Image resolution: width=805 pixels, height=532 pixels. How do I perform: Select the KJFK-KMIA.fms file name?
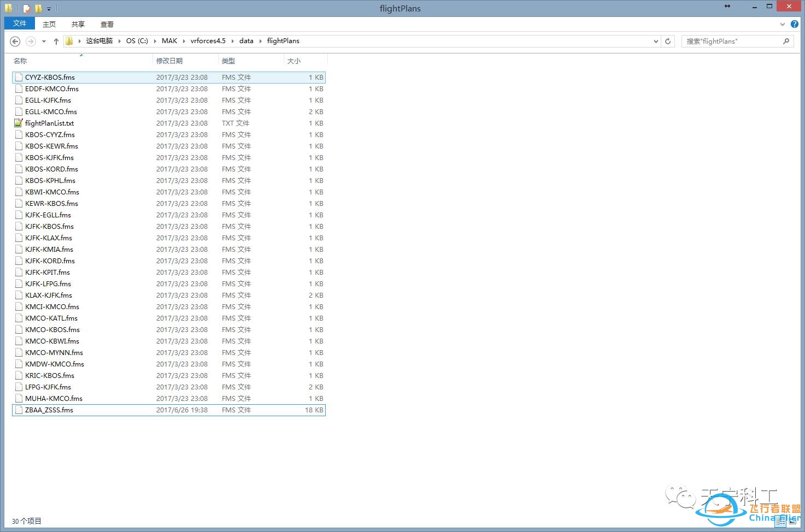click(49, 250)
